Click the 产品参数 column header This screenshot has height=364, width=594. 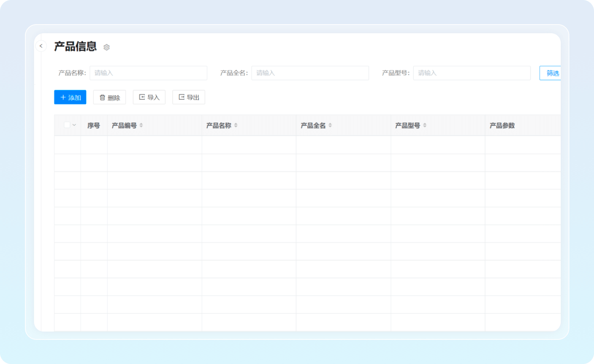click(x=502, y=125)
